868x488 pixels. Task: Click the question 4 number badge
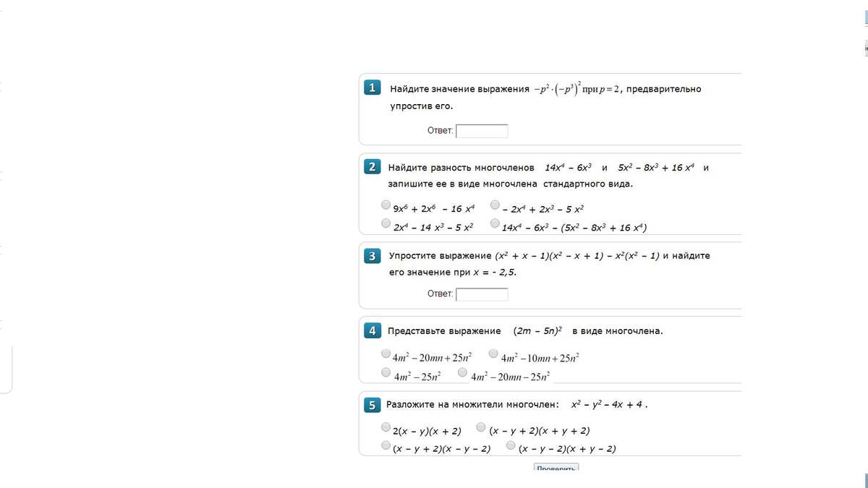(372, 330)
